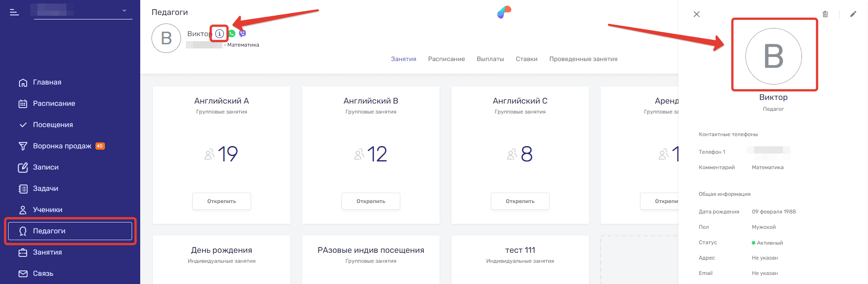Click the trash delete icon in profile panel

tap(825, 14)
